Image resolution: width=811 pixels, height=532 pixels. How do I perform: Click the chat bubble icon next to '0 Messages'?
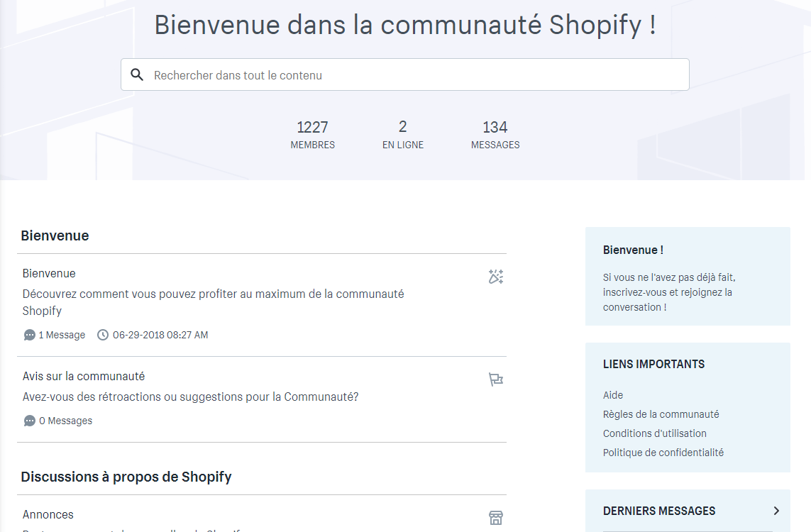tap(30, 421)
